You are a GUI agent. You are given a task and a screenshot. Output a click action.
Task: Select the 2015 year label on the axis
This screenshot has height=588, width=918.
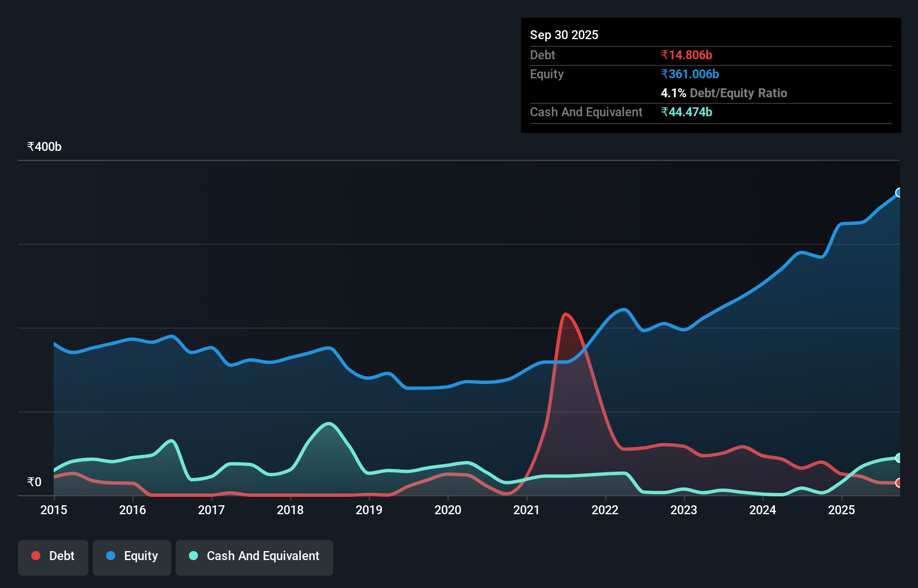[x=53, y=510]
